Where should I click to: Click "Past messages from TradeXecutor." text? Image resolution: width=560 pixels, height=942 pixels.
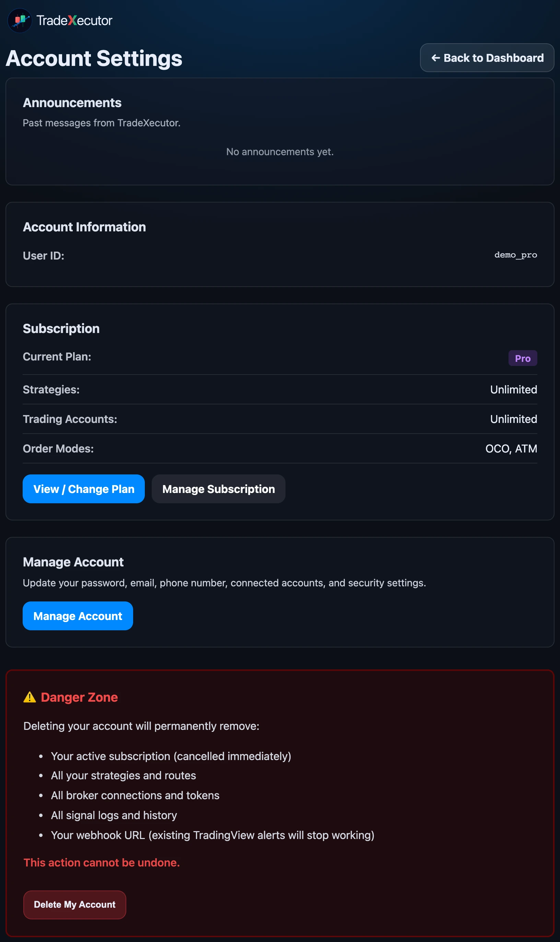(x=102, y=123)
